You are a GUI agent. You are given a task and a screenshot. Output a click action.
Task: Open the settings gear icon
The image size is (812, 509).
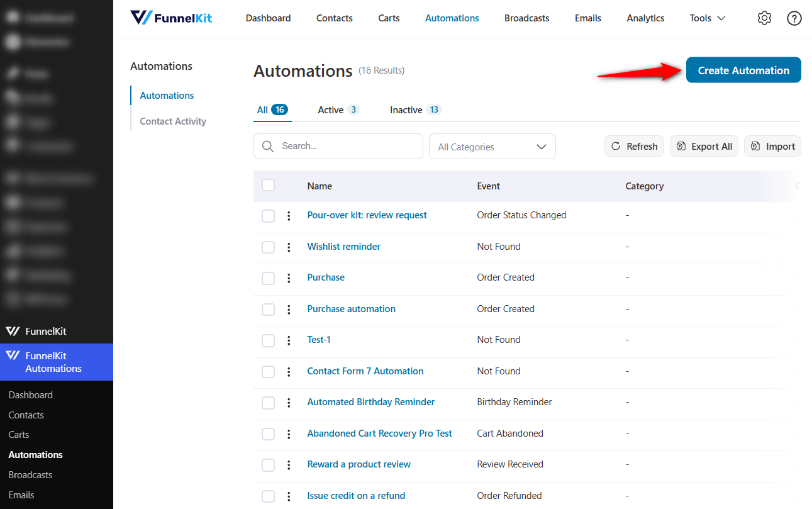point(764,18)
